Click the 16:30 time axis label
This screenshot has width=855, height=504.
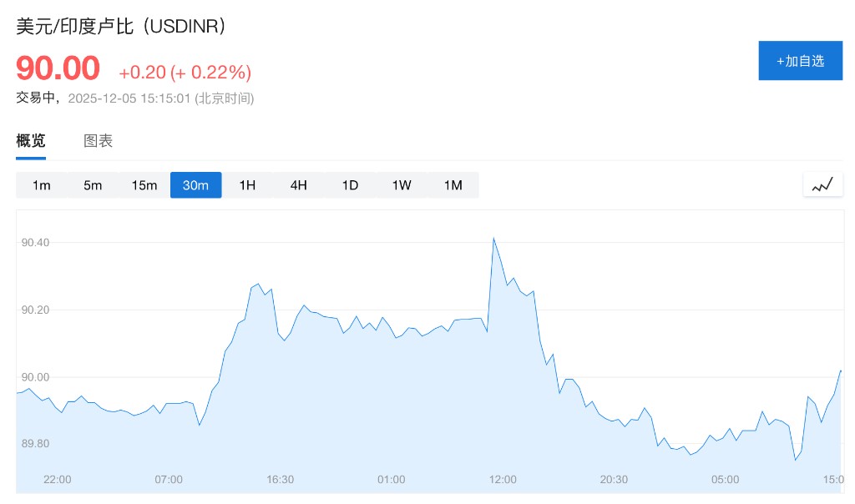pyautogui.click(x=280, y=480)
